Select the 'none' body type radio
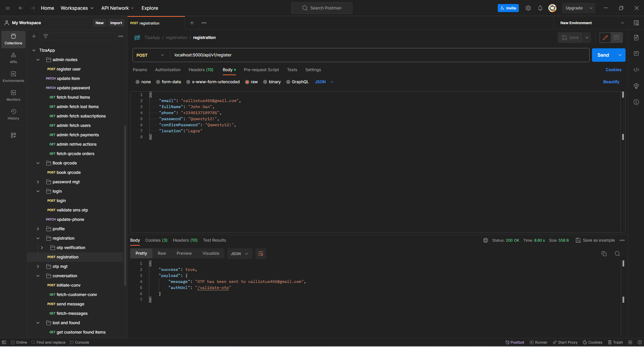Viewport: 644px width, 347px height. click(x=138, y=82)
